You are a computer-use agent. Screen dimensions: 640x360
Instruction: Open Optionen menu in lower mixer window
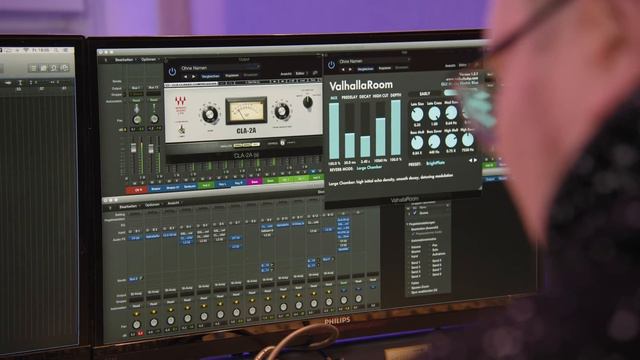(x=152, y=205)
